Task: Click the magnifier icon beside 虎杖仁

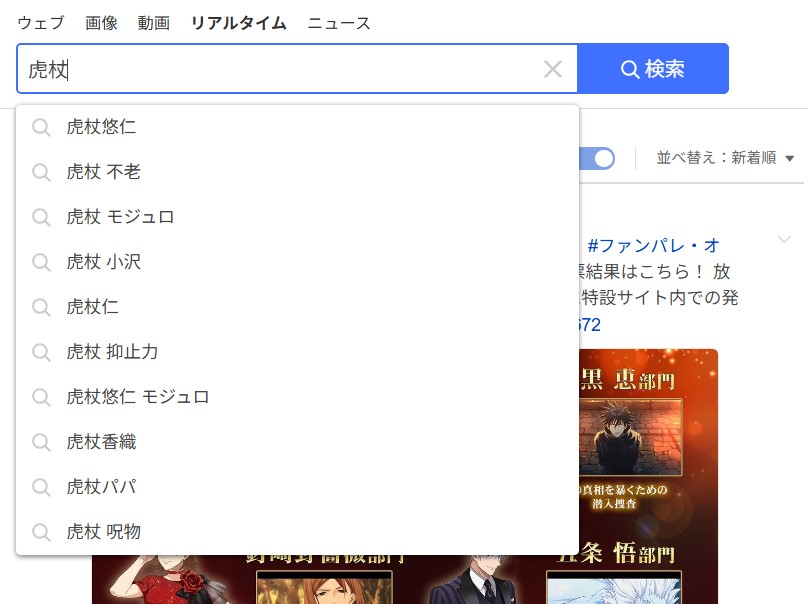Action: [41, 307]
